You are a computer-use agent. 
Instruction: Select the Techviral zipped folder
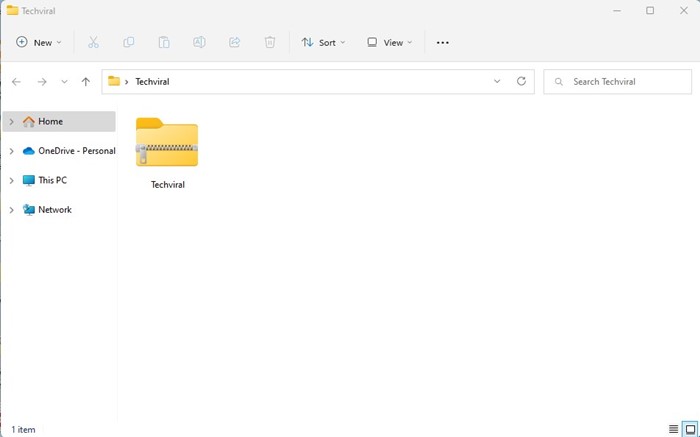167,153
